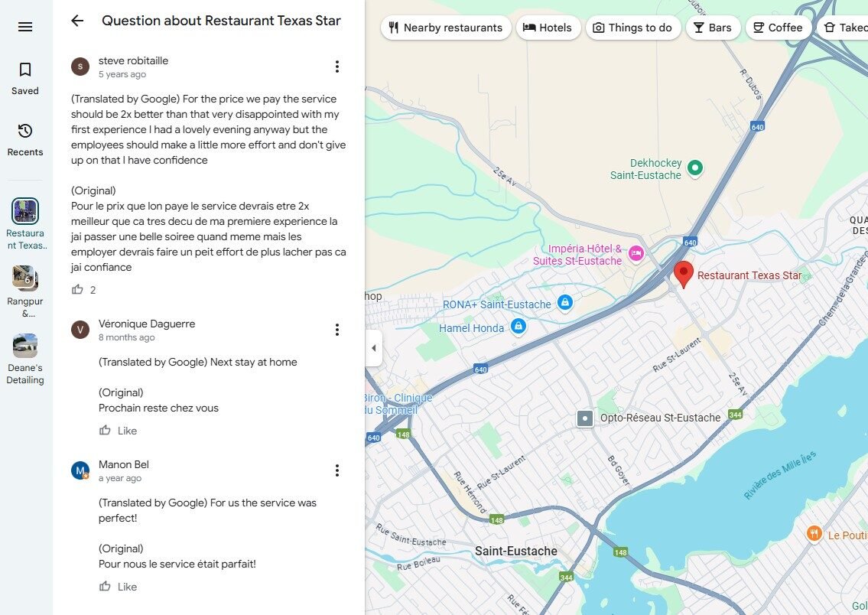Open Deane's Detailing recent thumbnail
The width and height of the screenshot is (868, 615).
tap(25, 346)
